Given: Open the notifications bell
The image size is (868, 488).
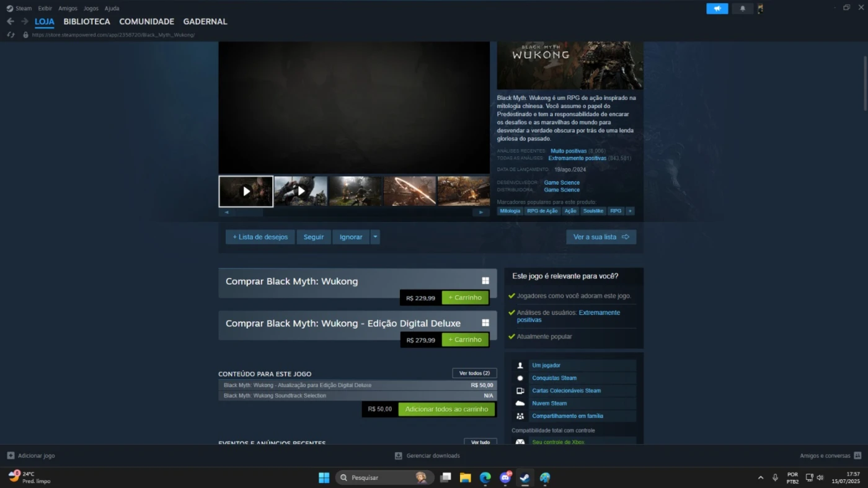Looking at the screenshot, I should coord(742,8).
